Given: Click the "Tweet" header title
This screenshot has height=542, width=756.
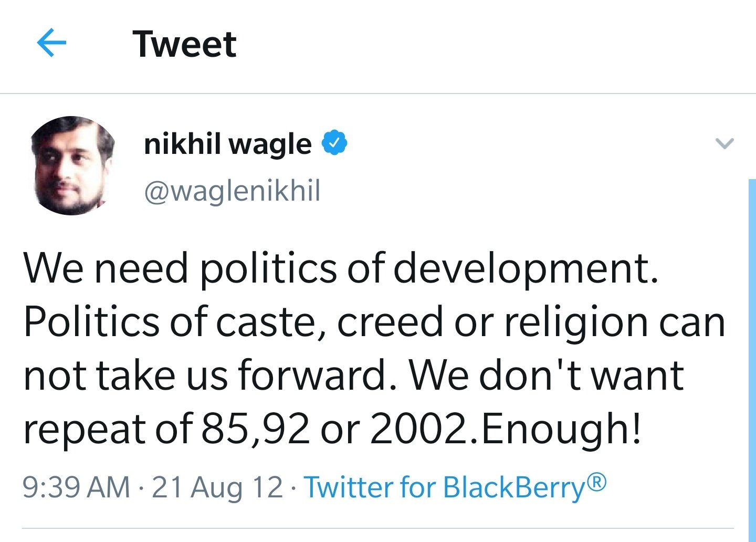Looking at the screenshot, I should point(184,44).
